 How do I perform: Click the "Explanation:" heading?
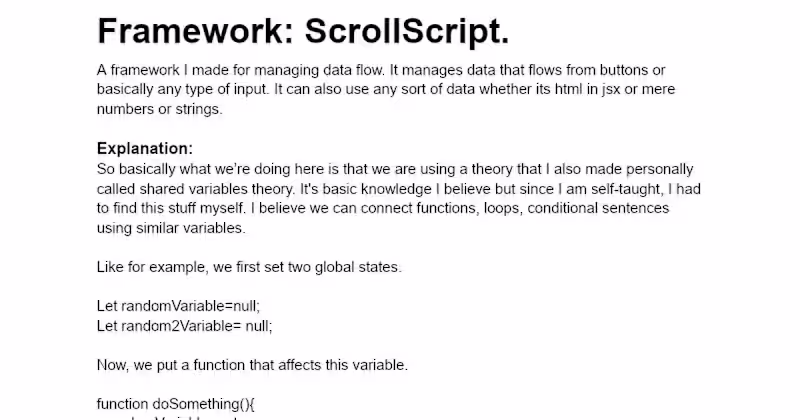tap(145, 149)
